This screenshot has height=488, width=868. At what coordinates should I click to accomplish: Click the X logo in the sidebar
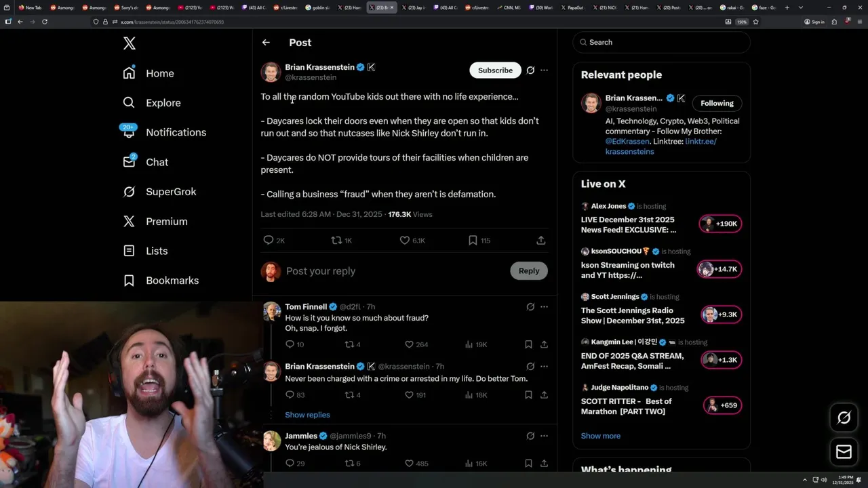(130, 43)
